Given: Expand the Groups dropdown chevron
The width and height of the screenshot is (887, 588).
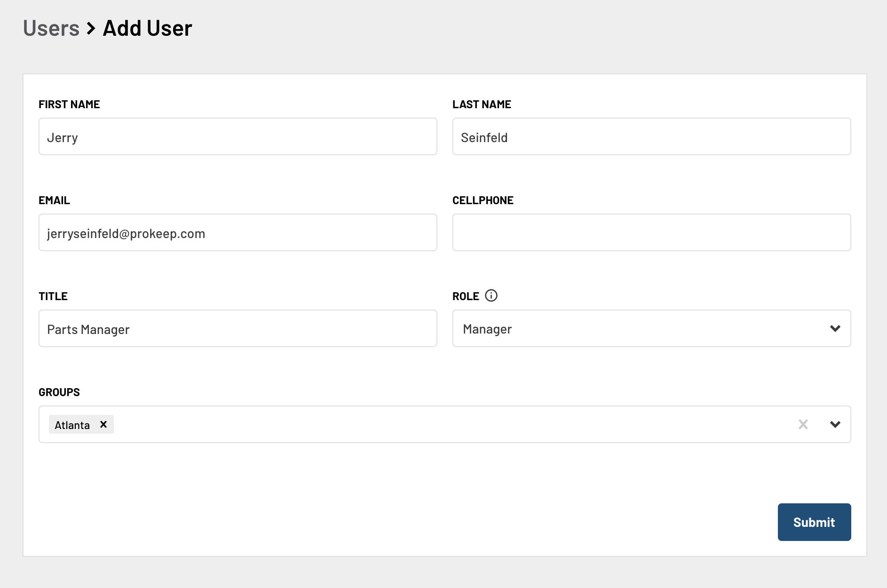Looking at the screenshot, I should (835, 424).
